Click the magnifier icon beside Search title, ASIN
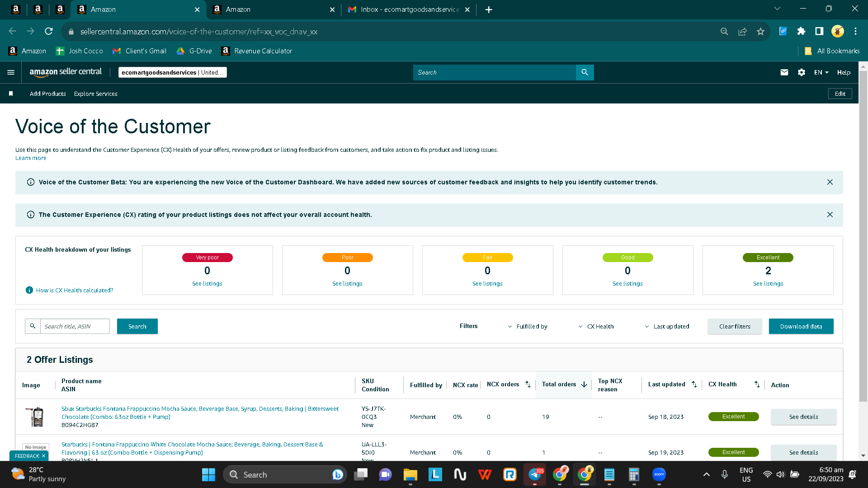The height and width of the screenshot is (488, 868). [x=33, y=326]
